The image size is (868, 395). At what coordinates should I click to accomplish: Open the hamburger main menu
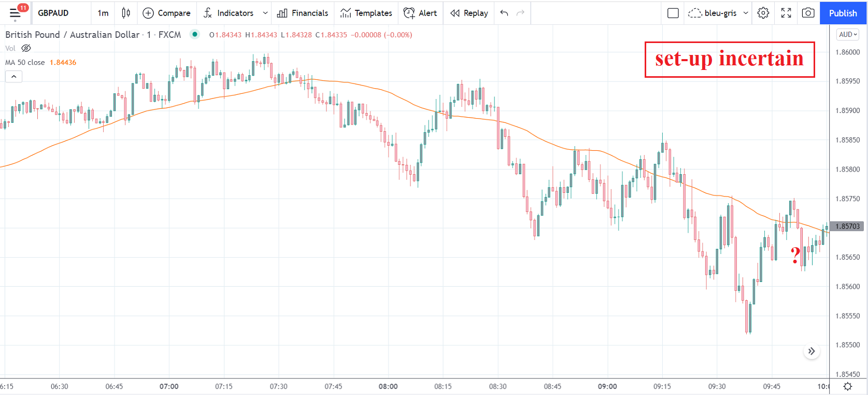pyautogui.click(x=15, y=13)
